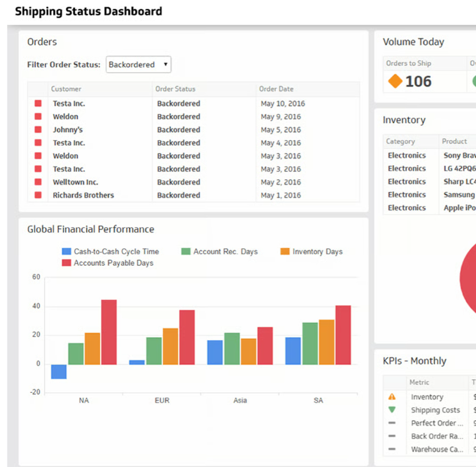
Task: Click the Accounts Payable Days red legend swatch
Action: pos(66,263)
